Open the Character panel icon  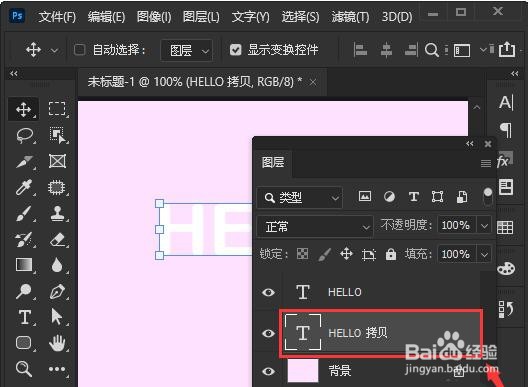click(x=506, y=102)
